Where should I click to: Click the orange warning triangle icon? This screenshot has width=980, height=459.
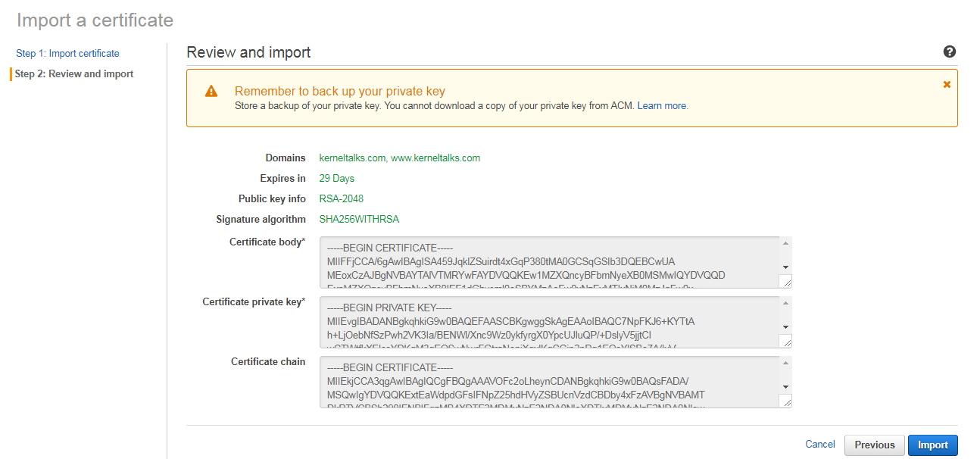(211, 91)
